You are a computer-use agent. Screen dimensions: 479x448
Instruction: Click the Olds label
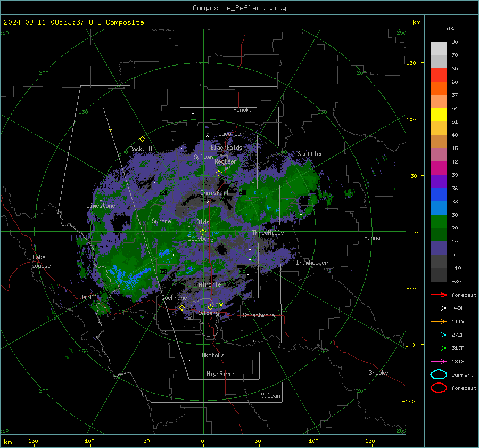tap(203, 222)
